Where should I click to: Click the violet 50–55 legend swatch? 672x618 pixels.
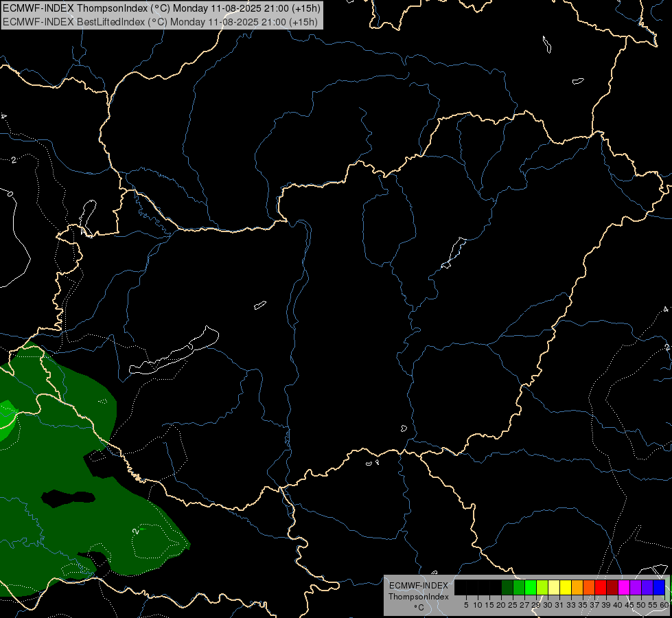tap(647, 587)
